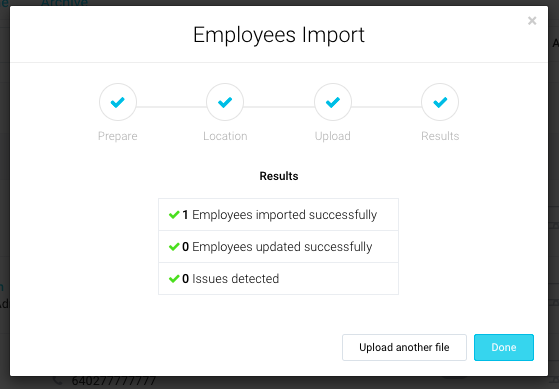559x389 pixels.
Task: Open the Archive link behind the dialog
Action: 65,3
